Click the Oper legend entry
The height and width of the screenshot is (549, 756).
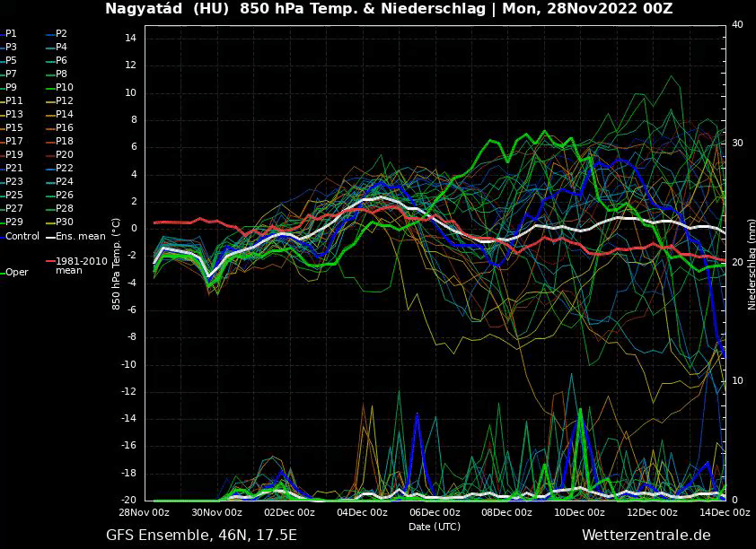point(17,272)
